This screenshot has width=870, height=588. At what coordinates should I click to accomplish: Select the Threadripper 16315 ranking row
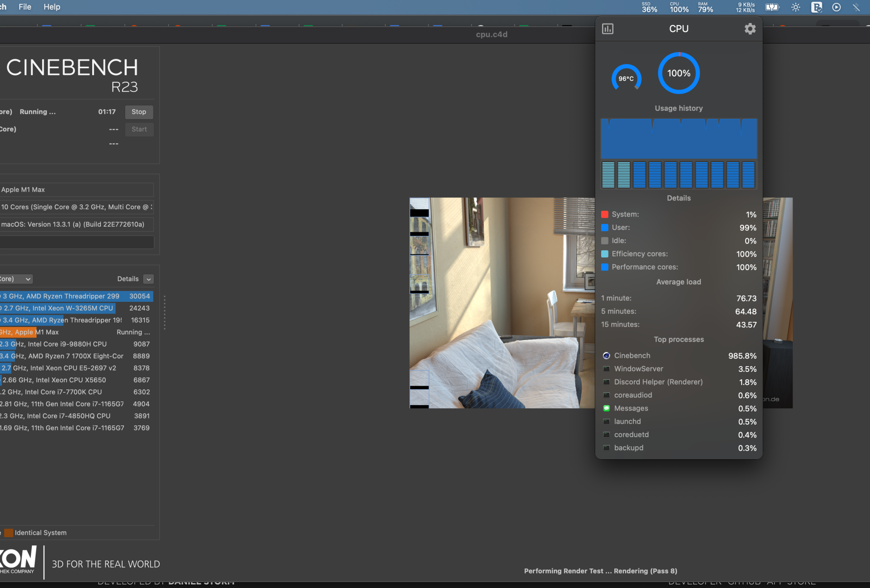point(77,320)
